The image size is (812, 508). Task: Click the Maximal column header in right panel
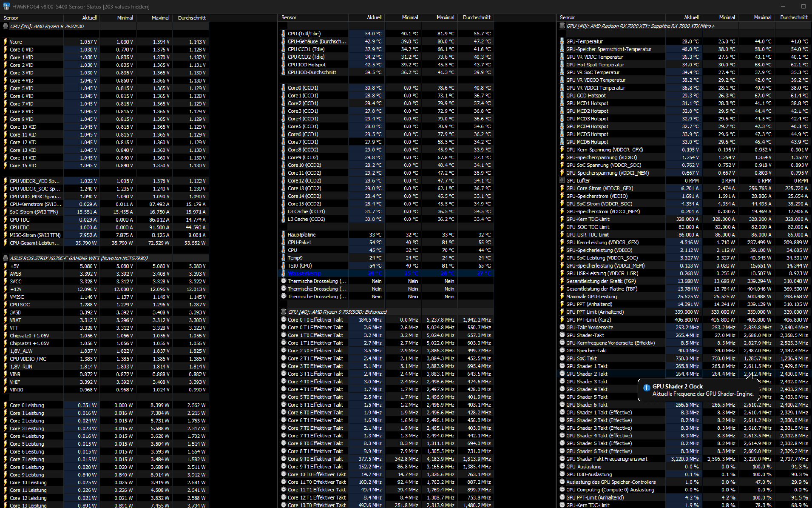[757, 17]
